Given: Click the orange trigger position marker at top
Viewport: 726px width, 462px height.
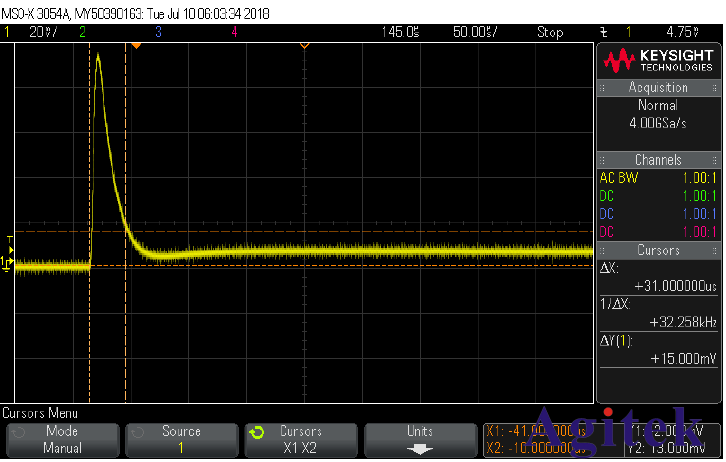Looking at the screenshot, I should [136, 46].
